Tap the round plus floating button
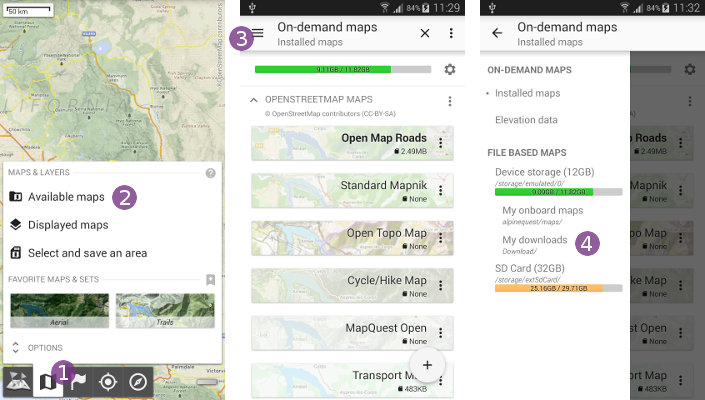This screenshot has width=705, height=400. click(x=427, y=364)
